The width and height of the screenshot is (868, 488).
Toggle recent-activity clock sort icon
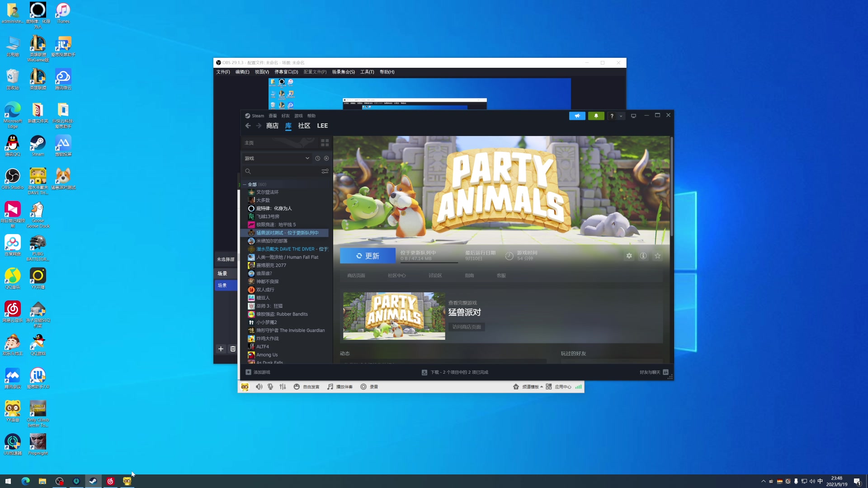point(318,159)
